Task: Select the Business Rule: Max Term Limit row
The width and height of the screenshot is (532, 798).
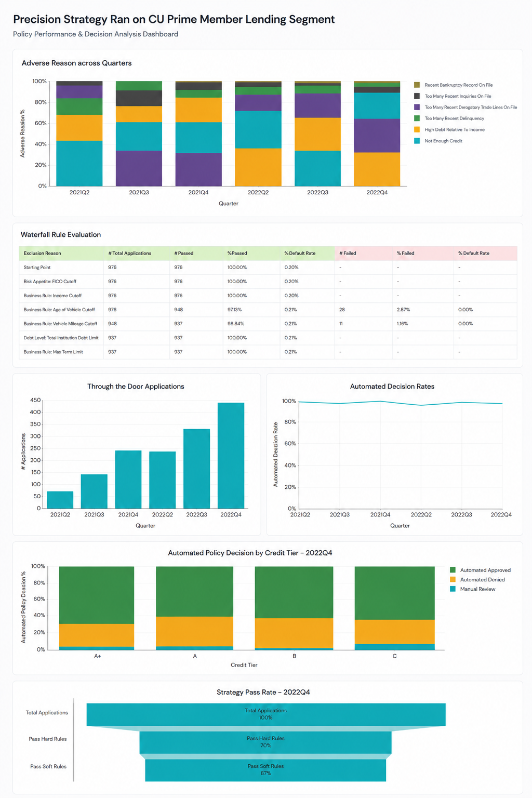Action: coord(268,352)
